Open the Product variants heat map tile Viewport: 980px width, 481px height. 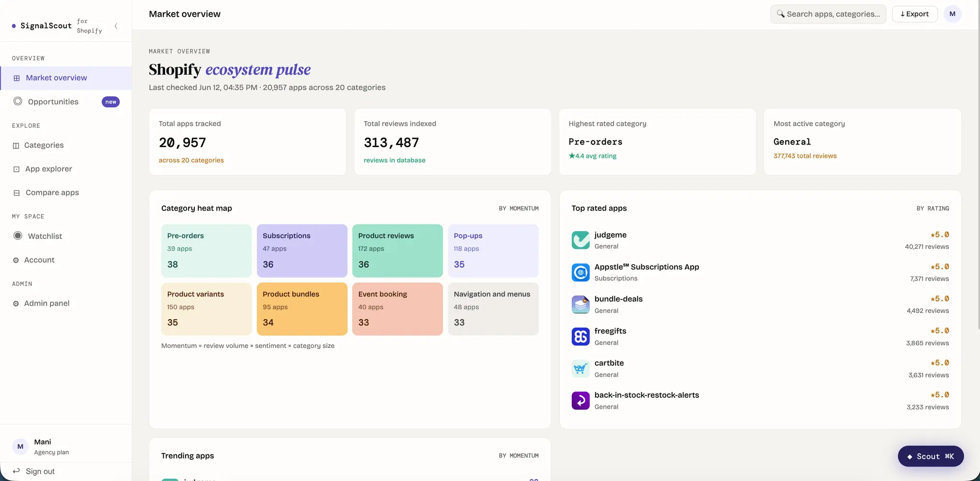point(206,309)
